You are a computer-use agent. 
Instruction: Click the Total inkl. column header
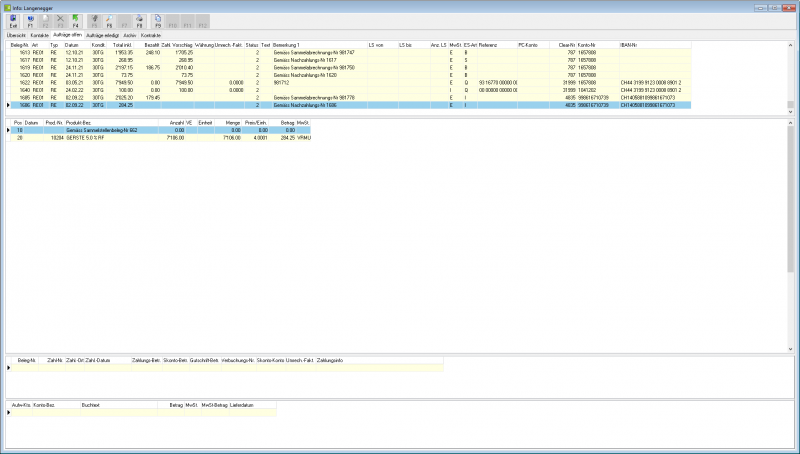click(x=122, y=45)
